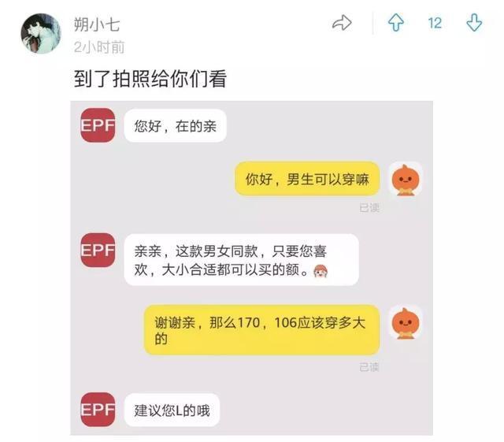This screenshot has width=504, height=442.
Task: Select the yellow 你好，男生可以穿嘛 bubble
Action: tap(307, 179)
